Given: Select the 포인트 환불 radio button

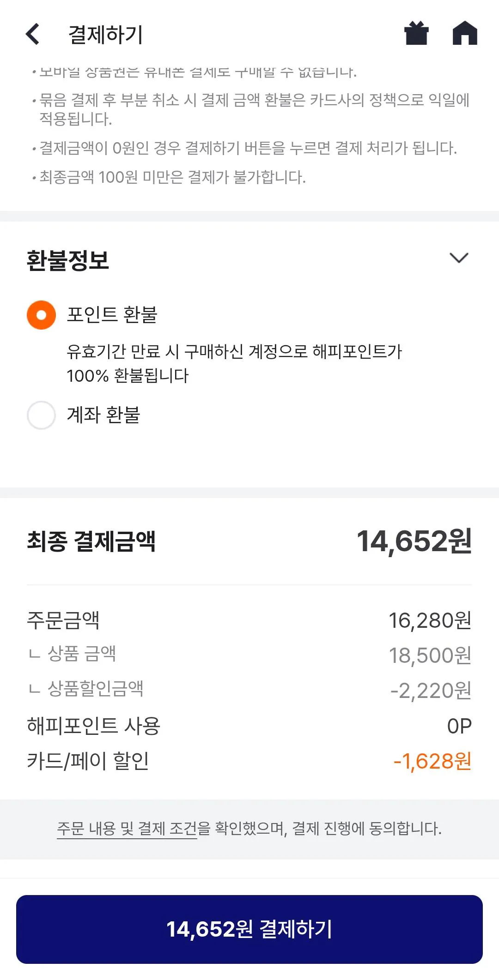Looking at the screenshot, I should coord(41,315).
